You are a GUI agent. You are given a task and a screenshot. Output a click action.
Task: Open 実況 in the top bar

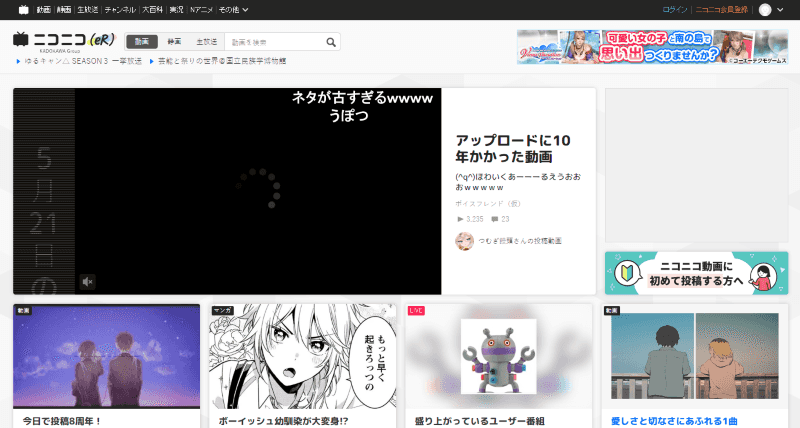coord(176,10)
